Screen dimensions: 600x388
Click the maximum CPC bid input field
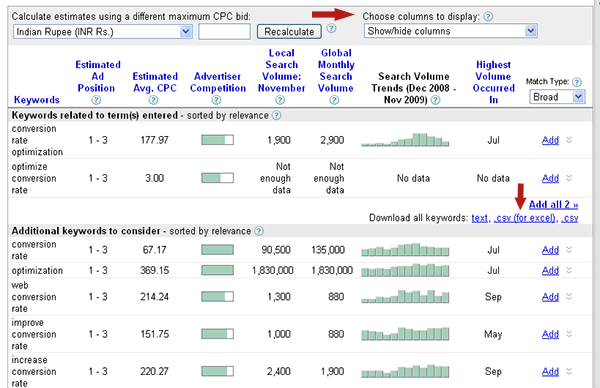click(x=224, y=31)
